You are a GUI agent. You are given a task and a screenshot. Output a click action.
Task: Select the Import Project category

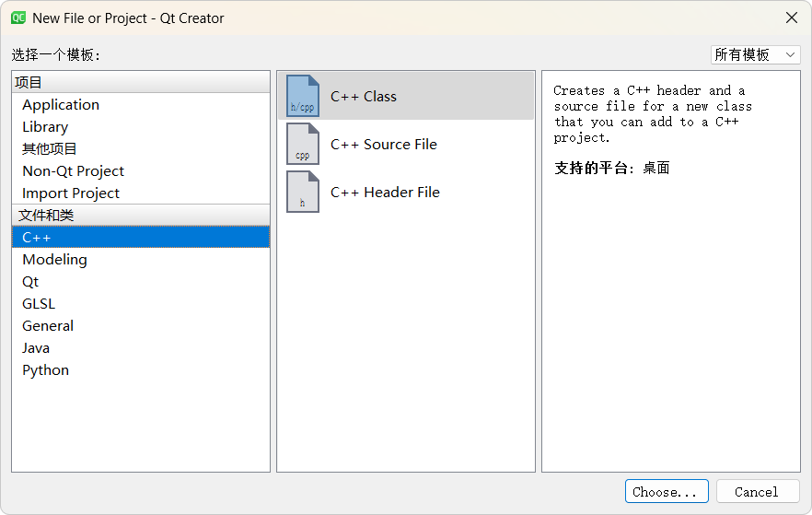[x=141, y=193]
